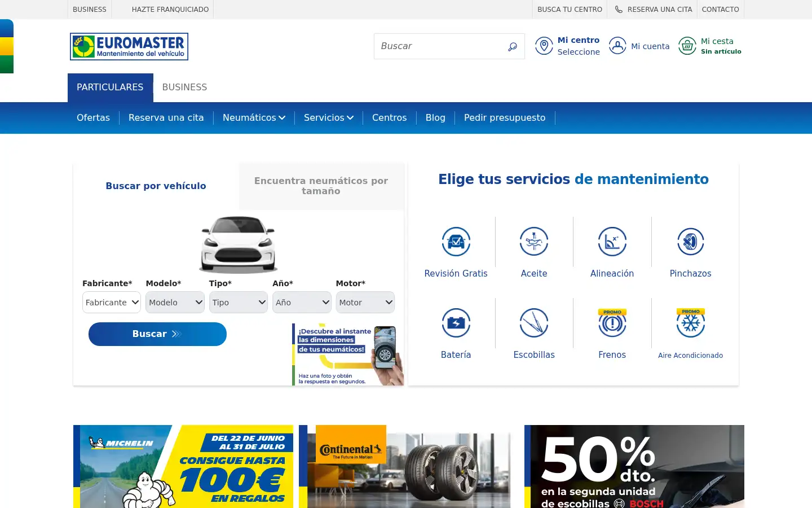Screen dimensions: 812x508
Task: Open the Motor dropdown
Action: [x=365, y=303]
